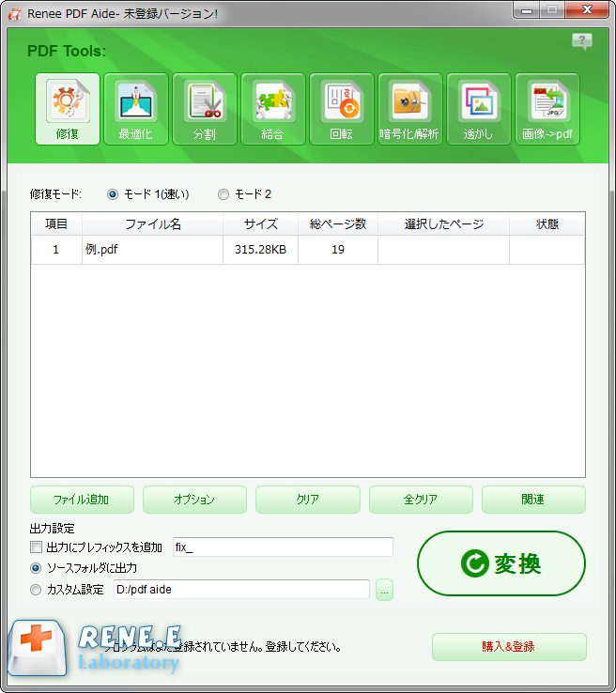This screenshot has width=616, height=693.
Task: Click the help speech-bubble icon
Action: [x=582, y=41]
